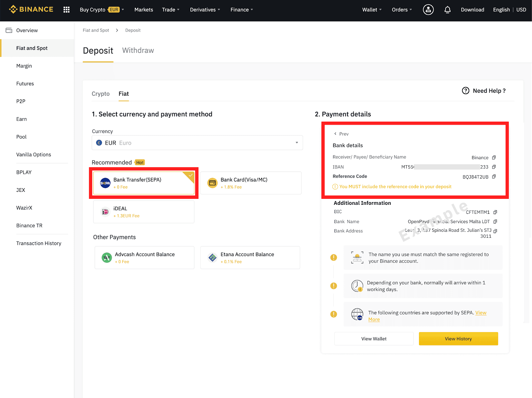Viewport: 532px width, 398px height.
Task: Click the Need Help question mark icon
Action: tap(465, 90)
